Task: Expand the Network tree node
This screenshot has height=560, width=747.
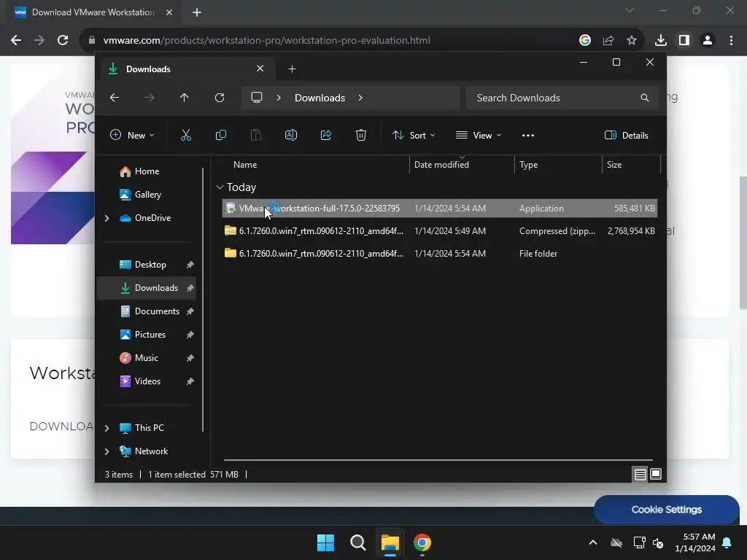Action: 107,451
